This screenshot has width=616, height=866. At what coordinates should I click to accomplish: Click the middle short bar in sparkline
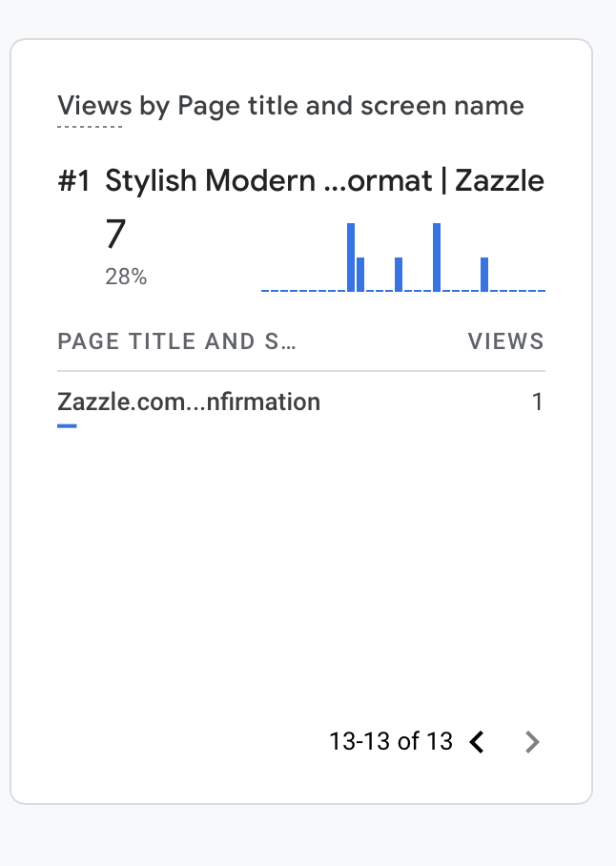coord(399,274)
